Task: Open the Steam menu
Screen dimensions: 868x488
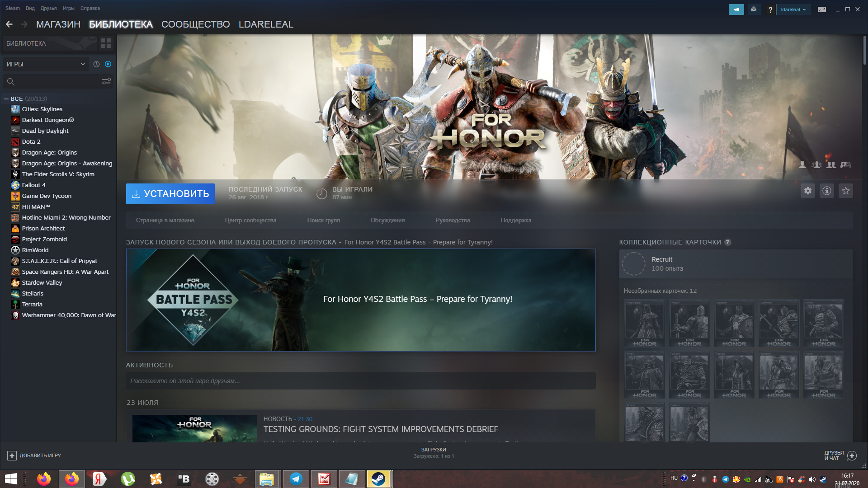Action: point(13,8)
